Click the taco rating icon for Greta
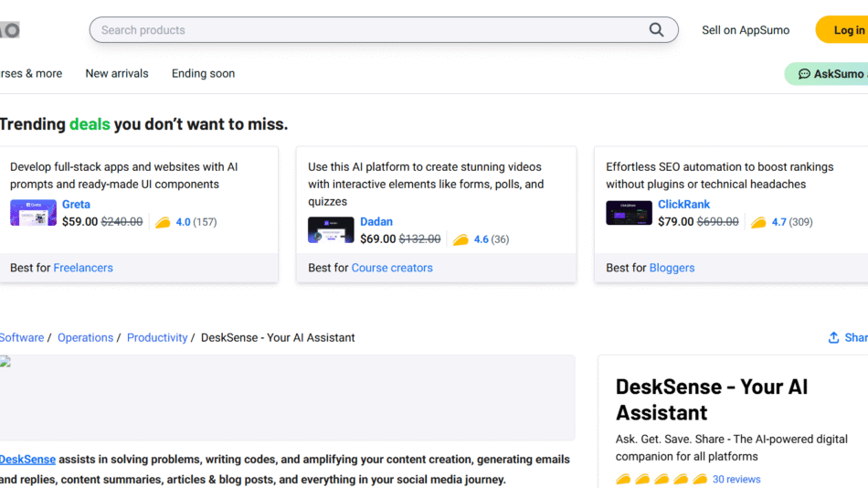 (163, 222)
